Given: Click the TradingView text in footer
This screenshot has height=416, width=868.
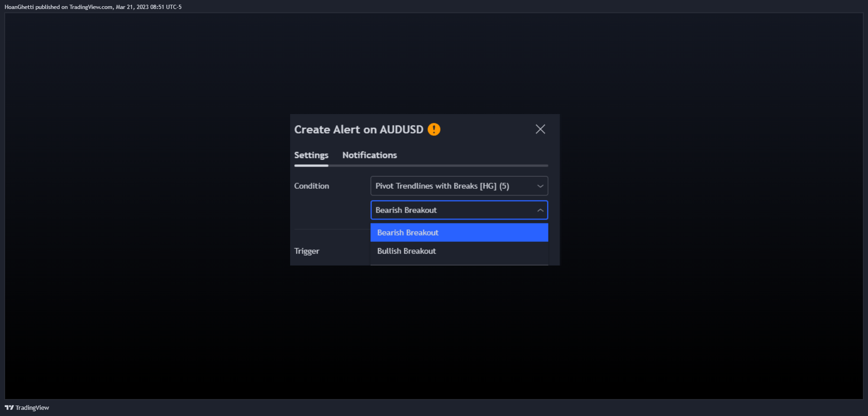Looking at the screenshot, I should click(32, 407).
